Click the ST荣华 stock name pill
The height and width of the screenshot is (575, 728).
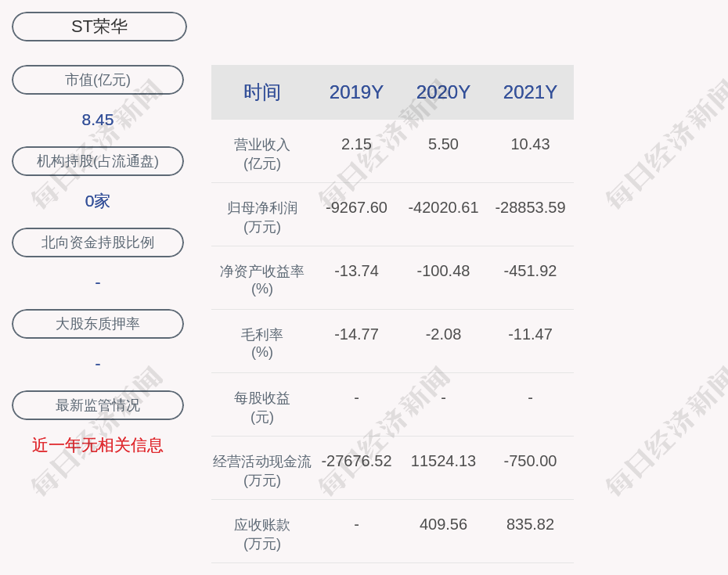click(99, 27)
